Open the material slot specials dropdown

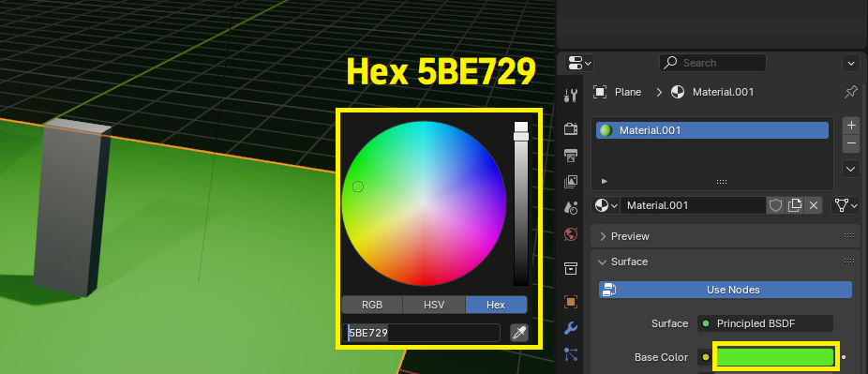(x=851, y=169)
